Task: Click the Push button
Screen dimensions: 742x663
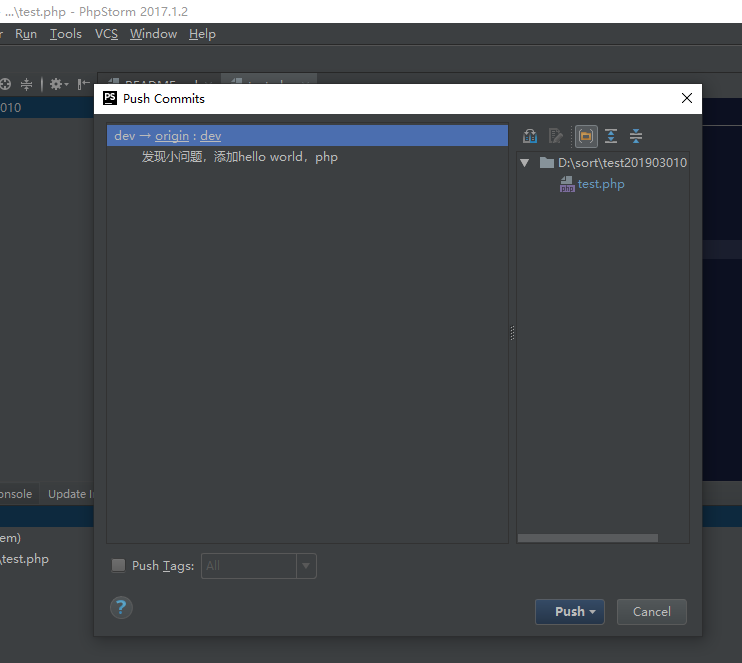Action: 569,612
